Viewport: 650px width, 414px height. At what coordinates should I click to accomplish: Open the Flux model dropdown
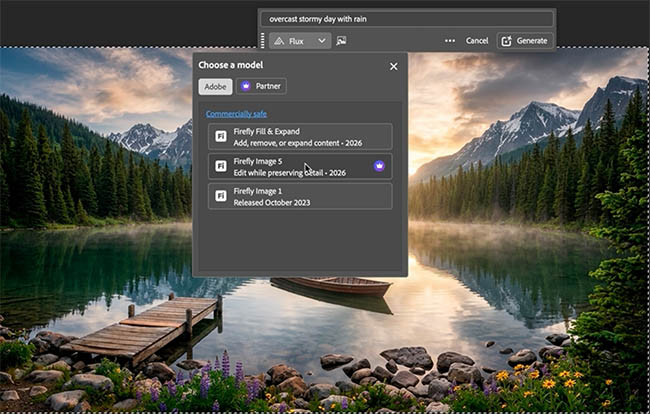(x=300, y=41)
